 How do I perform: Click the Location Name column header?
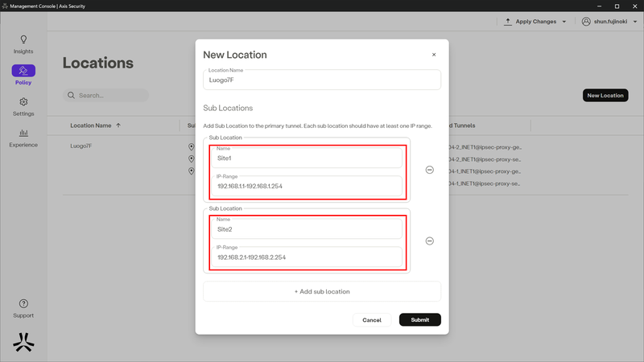coord(91,125)
